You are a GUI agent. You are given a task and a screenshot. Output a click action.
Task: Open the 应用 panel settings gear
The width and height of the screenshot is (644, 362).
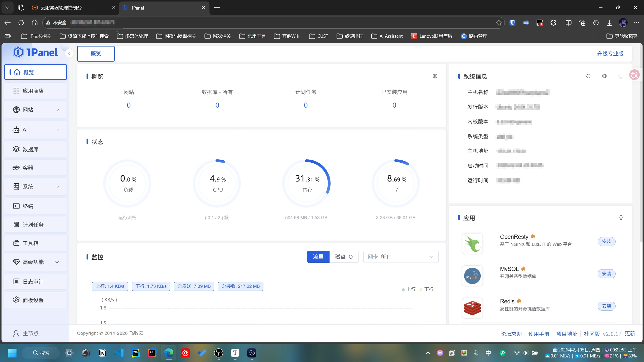621,217
